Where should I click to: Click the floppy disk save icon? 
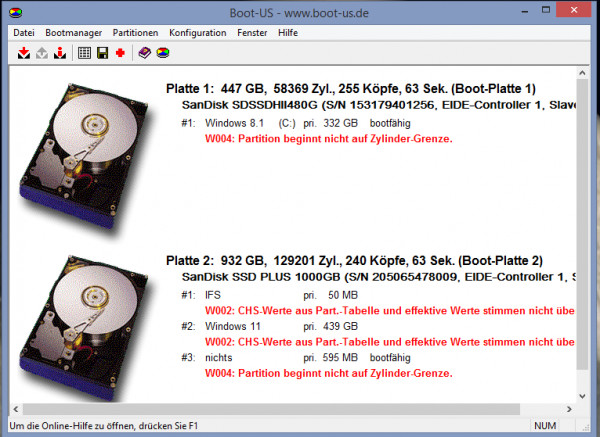[x=103, y=53]
